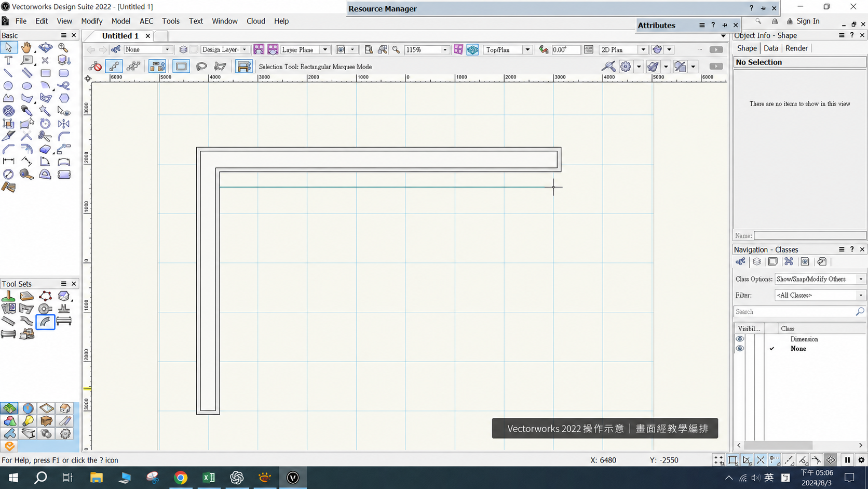Select the Circle tool

coord(8,86)
